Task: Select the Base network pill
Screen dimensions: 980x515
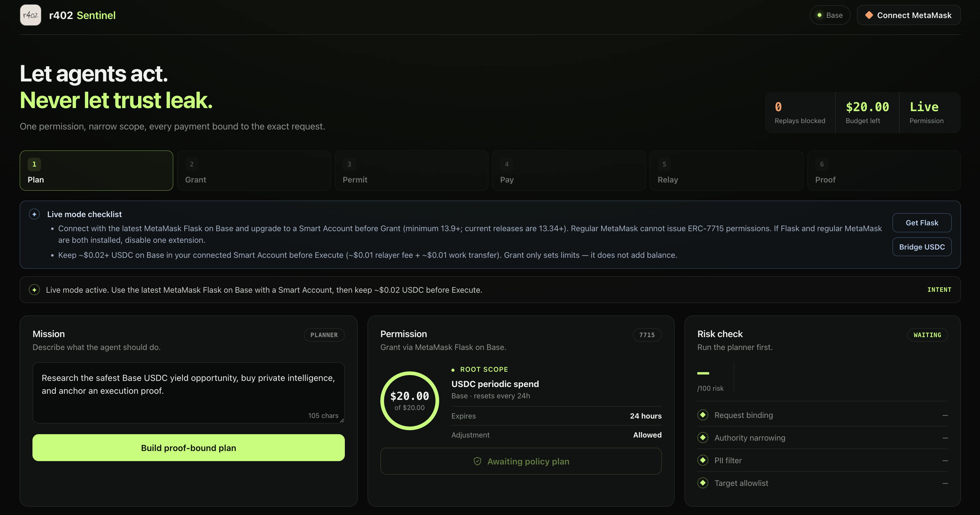Action: pos(830,15)
